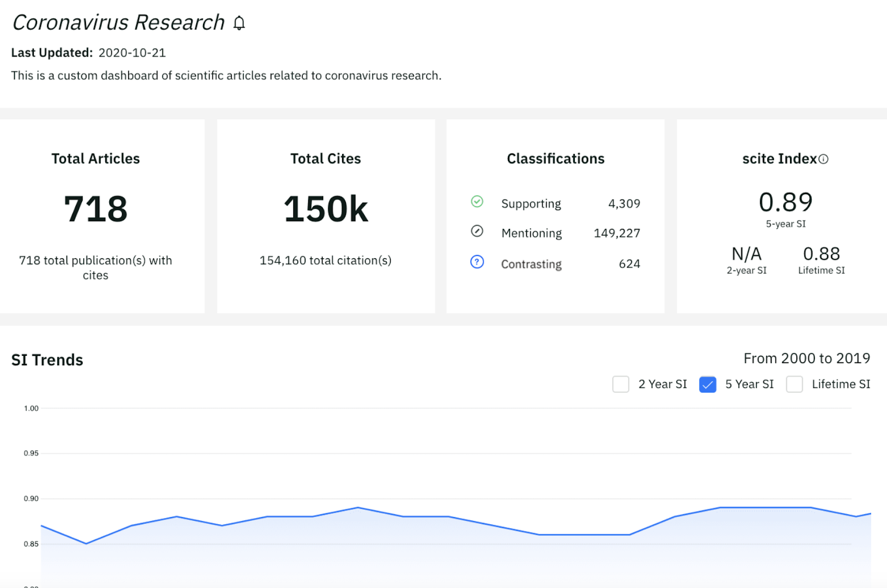This screenshot has width=887, height=588.
Task: Click the Mentioning classification icon
Action: tap(477, 231)
